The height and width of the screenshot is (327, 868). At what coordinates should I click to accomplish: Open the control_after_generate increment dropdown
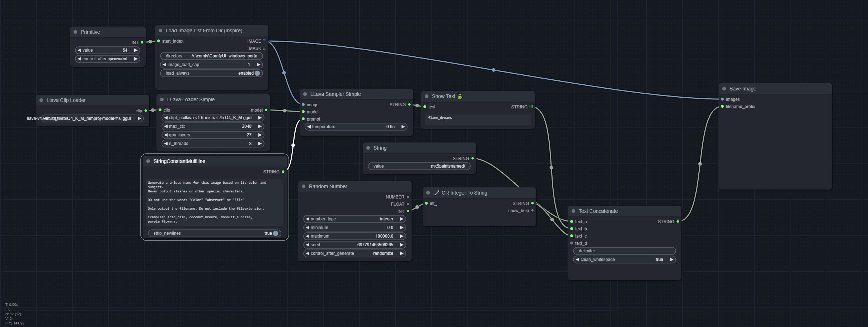coord(107,59)
